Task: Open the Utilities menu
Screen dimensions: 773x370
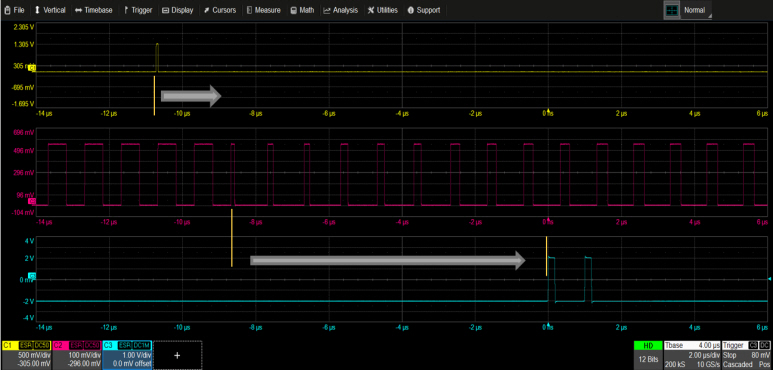Action: pos(383,10)
